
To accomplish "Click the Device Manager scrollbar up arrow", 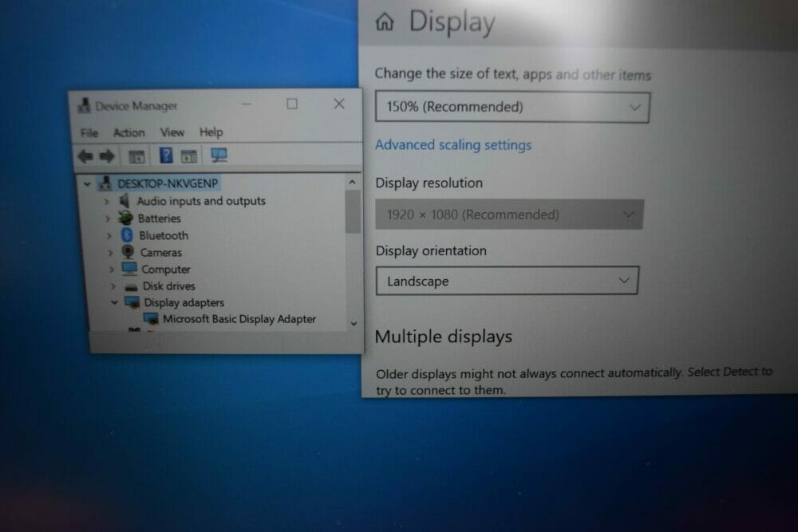I will 352,182.
